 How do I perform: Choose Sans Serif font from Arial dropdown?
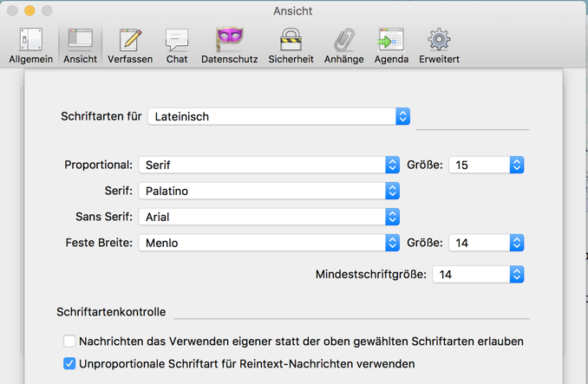pyautogui.click(x=269, y=217)
